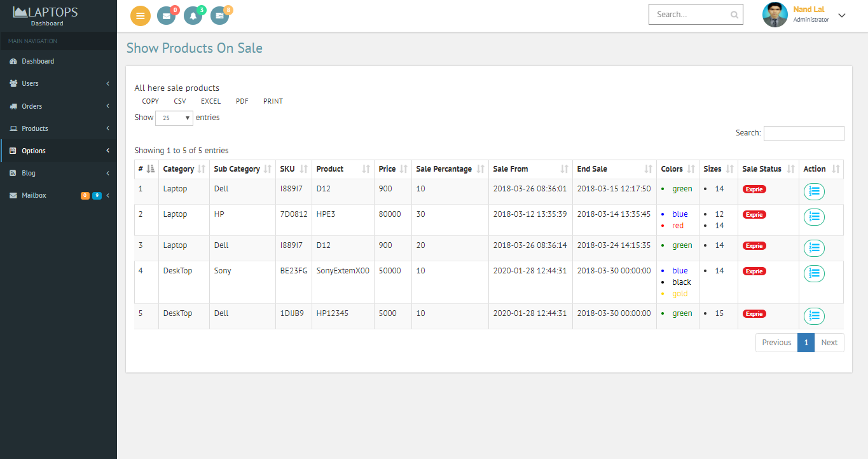
Task: Click the PDF export button
Action: (x=242, y=101)
